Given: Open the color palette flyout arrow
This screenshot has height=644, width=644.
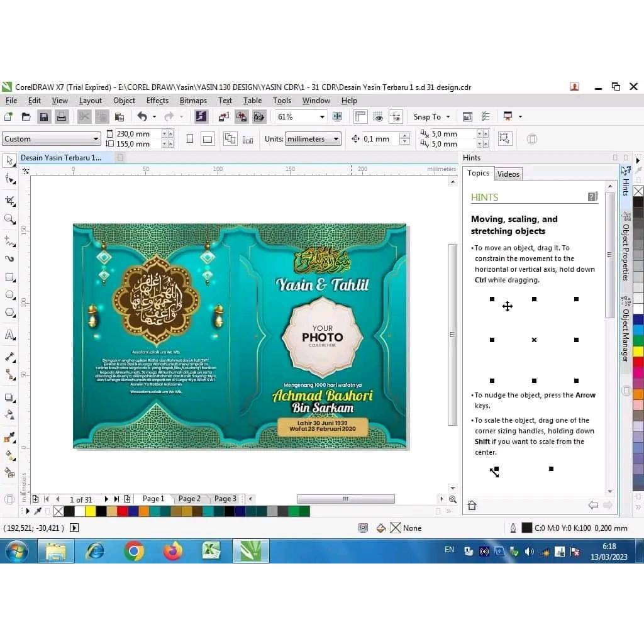Looking at the screenshot, I should (27, 511).
